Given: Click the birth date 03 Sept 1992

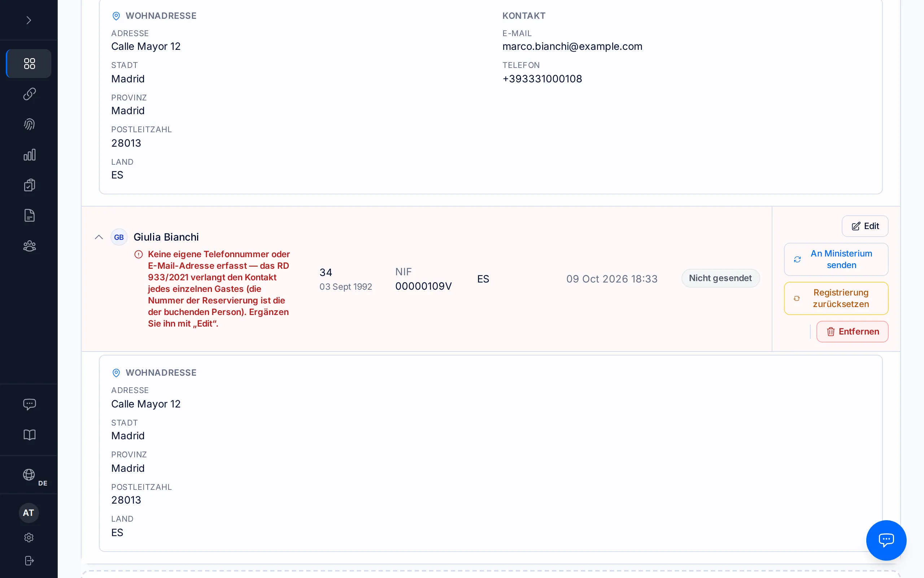Looking at the screenshot, I should tap(345, 287).
